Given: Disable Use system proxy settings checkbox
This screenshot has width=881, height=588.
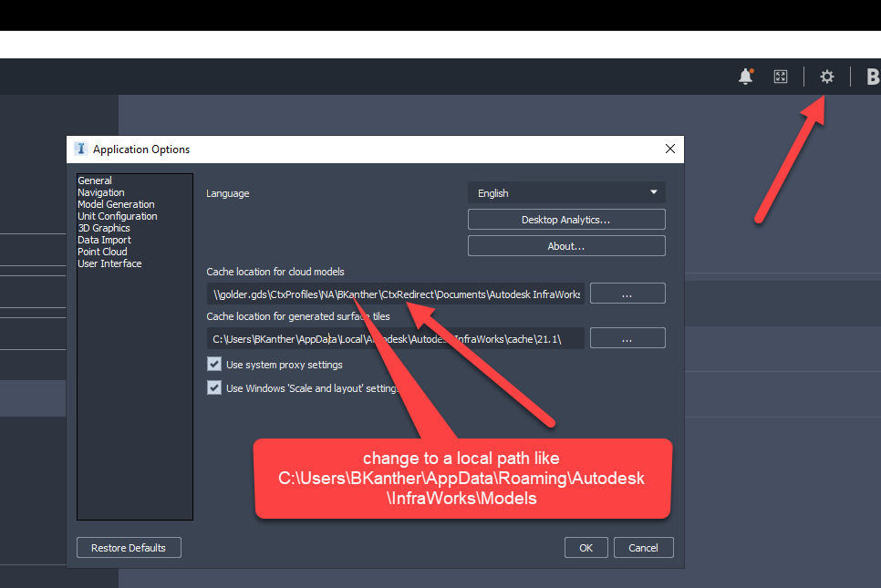Looking at the screenshot, I should coord(214,364).
